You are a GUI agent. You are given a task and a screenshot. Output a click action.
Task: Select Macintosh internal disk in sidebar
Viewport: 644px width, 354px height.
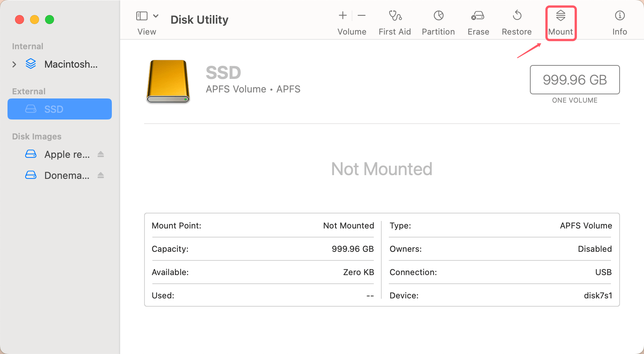point(71,64)
